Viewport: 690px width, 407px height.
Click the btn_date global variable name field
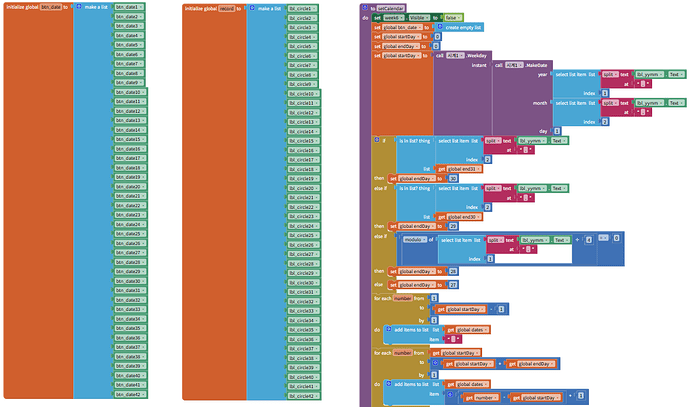point(50,8)
